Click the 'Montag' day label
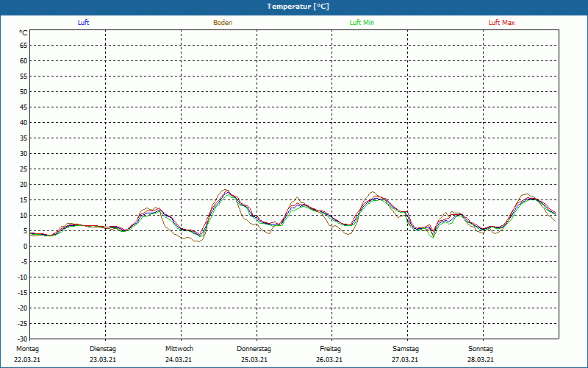This screenshot has width=588, height=368. tap(27, 349)
